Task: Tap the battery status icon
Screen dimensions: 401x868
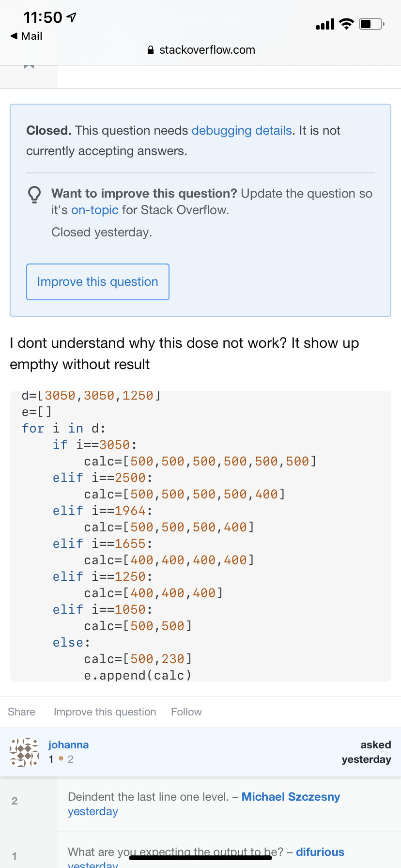Action: (371, 24)
